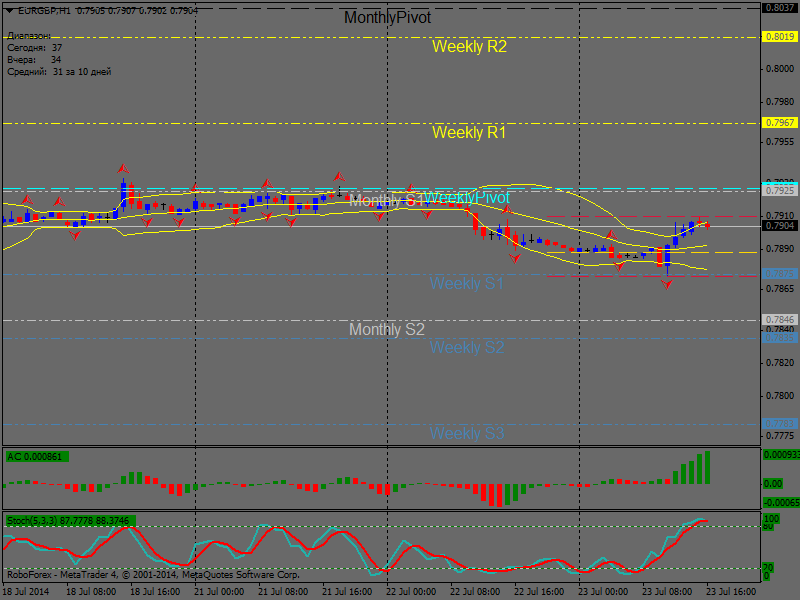Click the 0.8037 price tag on axis

(x=779, y=7)
